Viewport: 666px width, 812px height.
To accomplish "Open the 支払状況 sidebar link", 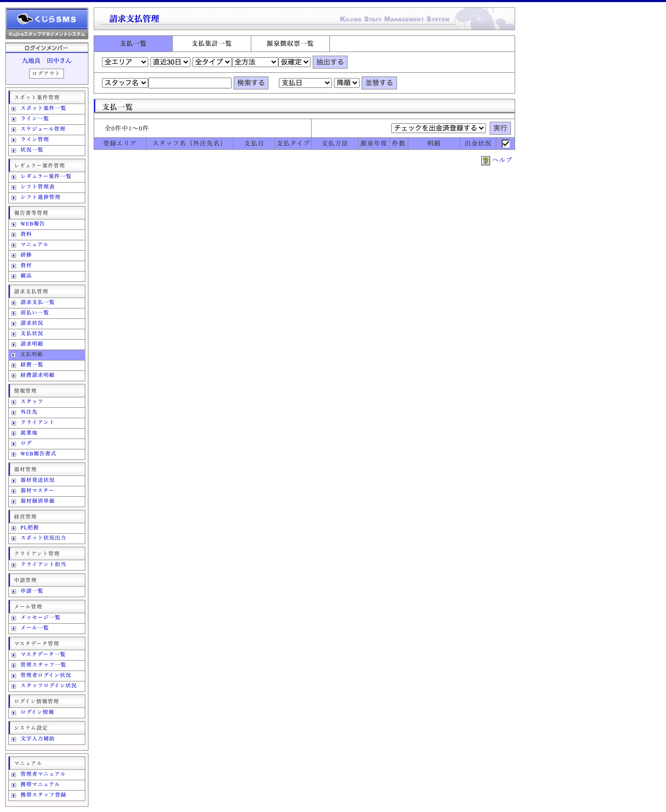I will (x=32, y=334).
